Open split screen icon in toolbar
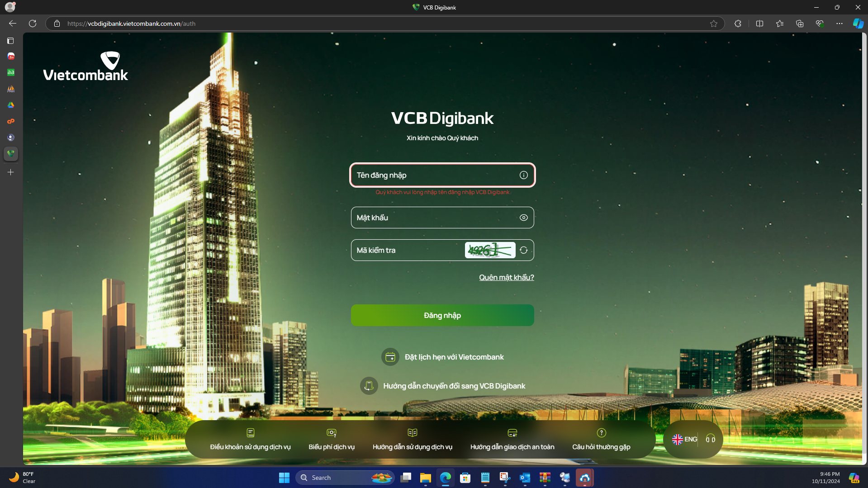Screen dimensions: 868x488 [x=759, y=24]
